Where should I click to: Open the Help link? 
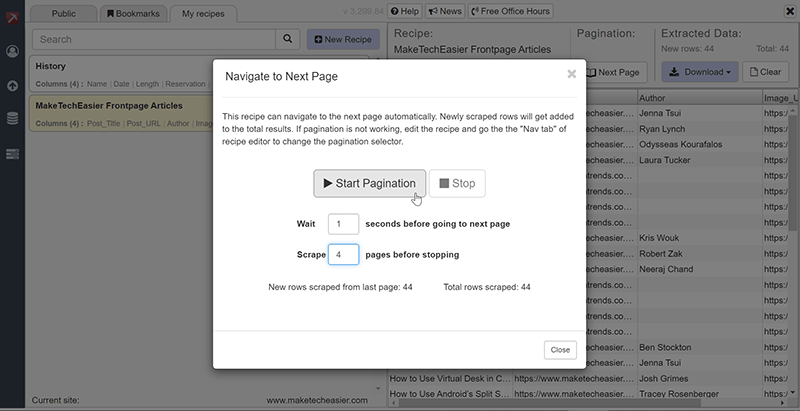coord(405,11)
